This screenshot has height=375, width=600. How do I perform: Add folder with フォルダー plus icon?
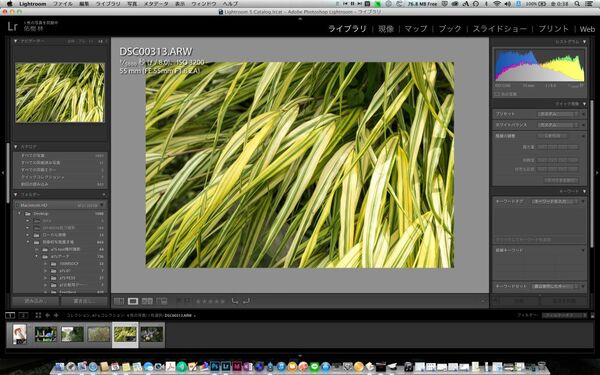pyautogui.click(x=104, y=195)
